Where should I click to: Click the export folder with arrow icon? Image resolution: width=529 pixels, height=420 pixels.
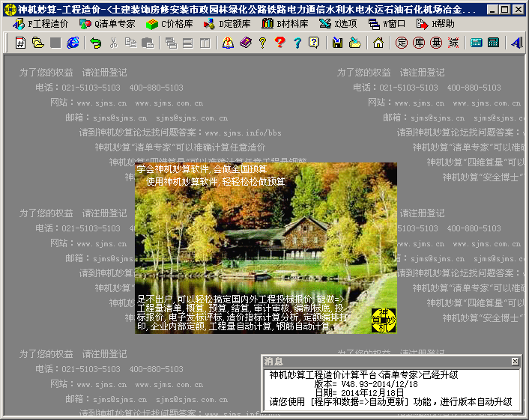[355, 43]
